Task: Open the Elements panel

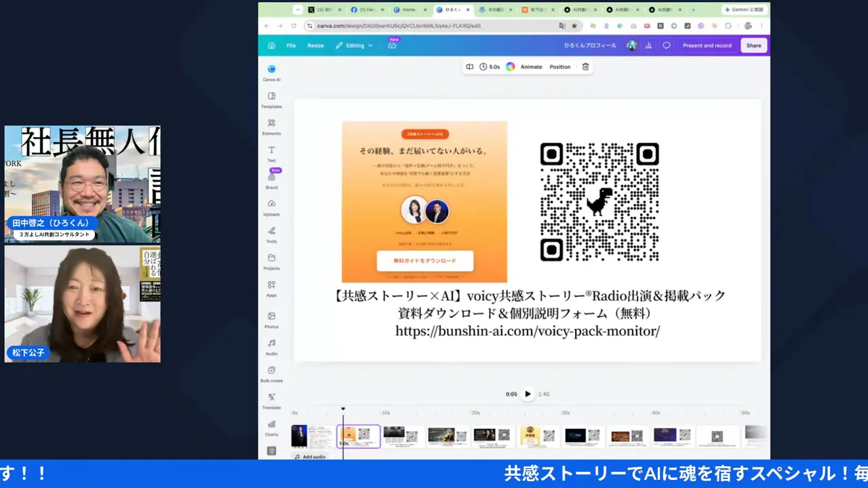Action: tap(271, 127)
